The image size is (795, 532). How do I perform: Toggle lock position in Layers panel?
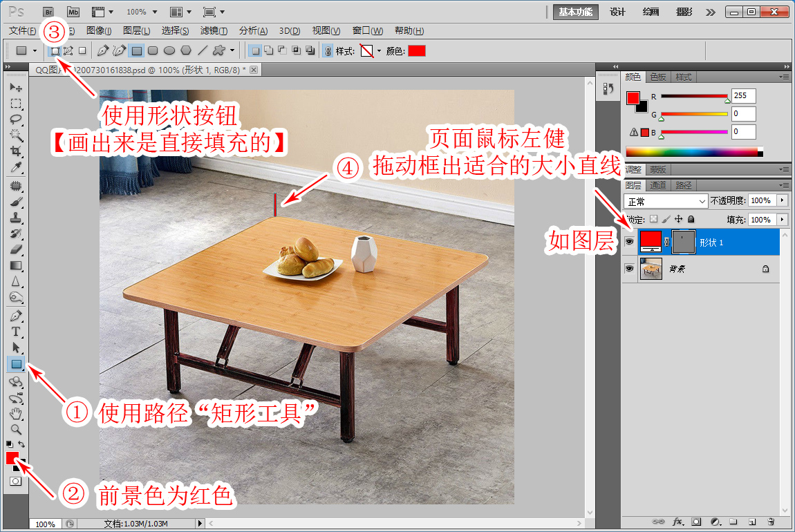tap(678, 219)
